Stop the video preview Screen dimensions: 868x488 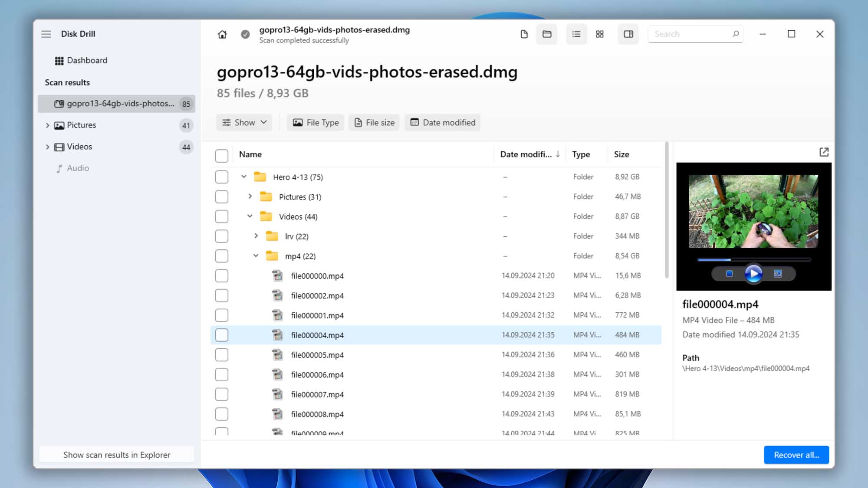pos(729,274)
